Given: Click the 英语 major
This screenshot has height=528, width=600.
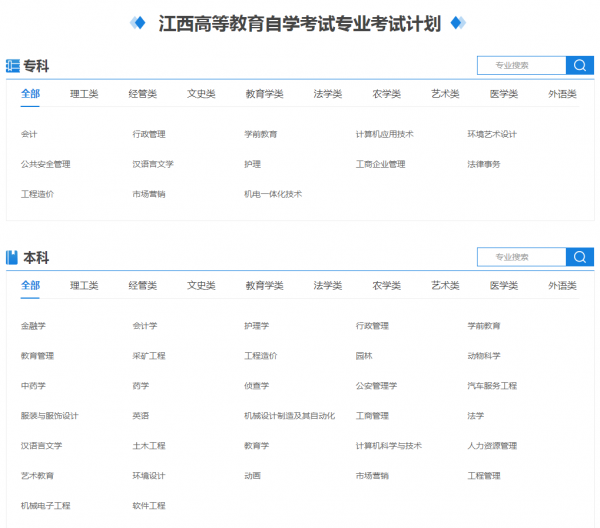Looking at the screenshot, I should point(140,416).
